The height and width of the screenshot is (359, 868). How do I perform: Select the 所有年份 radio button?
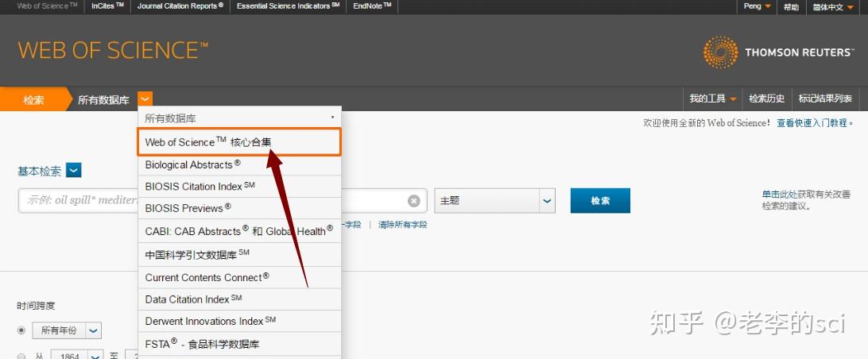tap(21, 330)
